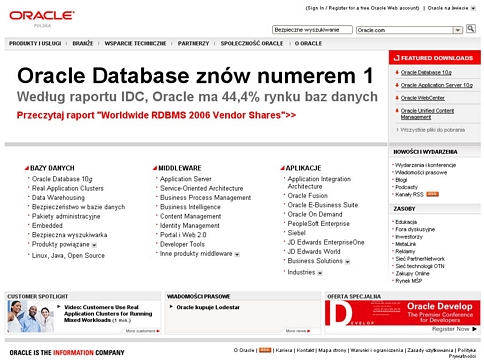This screenshot has height=360, width=484.
Task: Open Linux, Java, Open Source link
Action: [68, 256]
